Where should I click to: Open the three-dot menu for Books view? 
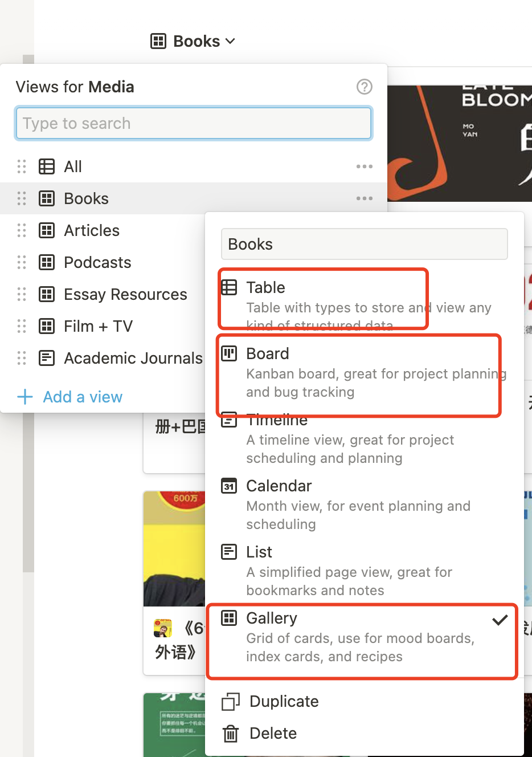point(364,198)
